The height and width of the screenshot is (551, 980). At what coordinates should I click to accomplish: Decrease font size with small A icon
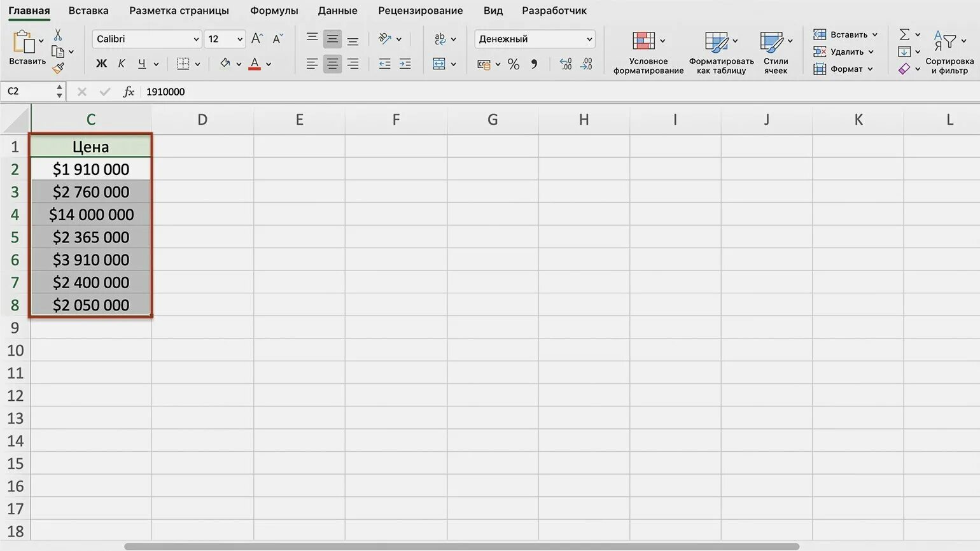(277, 39)
